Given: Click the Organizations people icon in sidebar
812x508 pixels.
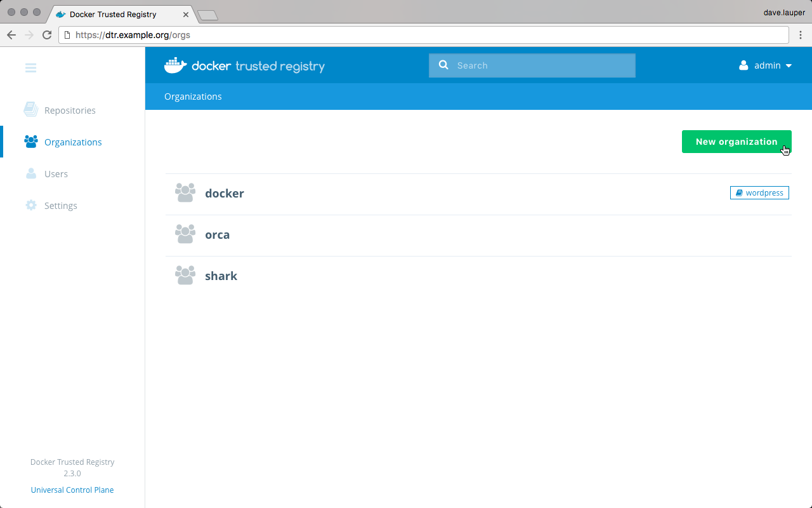Looking at the screenshot, I should (x=30, y=142).
